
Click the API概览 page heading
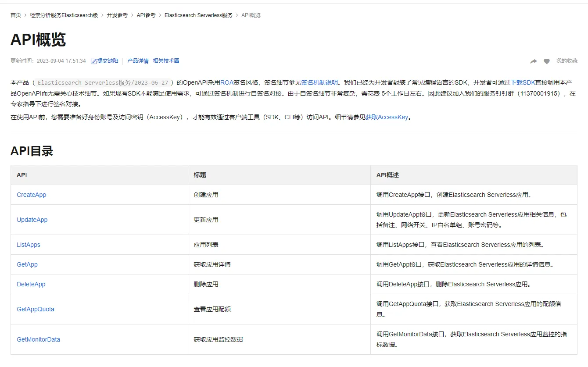tap(38, 39)
